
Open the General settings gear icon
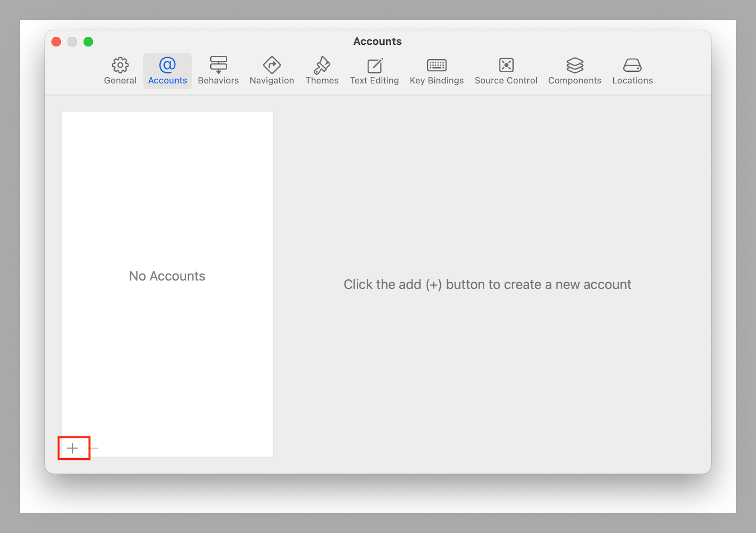coord(120,65)
